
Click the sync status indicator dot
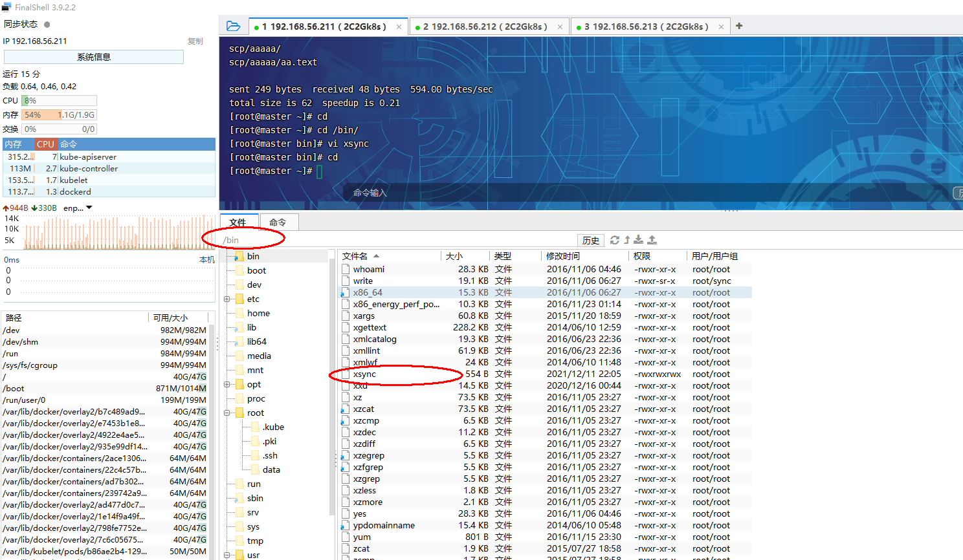pyautogui.click(x=47, y=25)
